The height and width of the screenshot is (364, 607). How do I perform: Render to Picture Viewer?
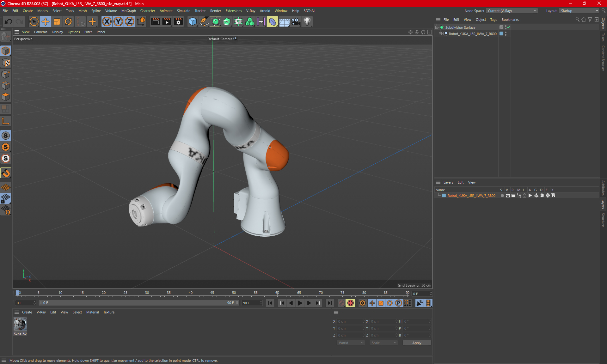(x=167, y=21)
